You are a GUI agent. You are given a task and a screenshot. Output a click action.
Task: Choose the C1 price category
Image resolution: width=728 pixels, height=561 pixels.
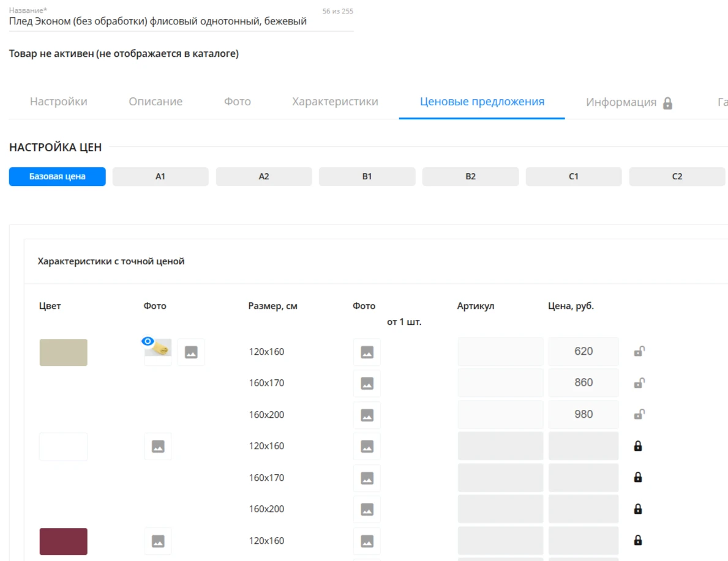point(573,177)
